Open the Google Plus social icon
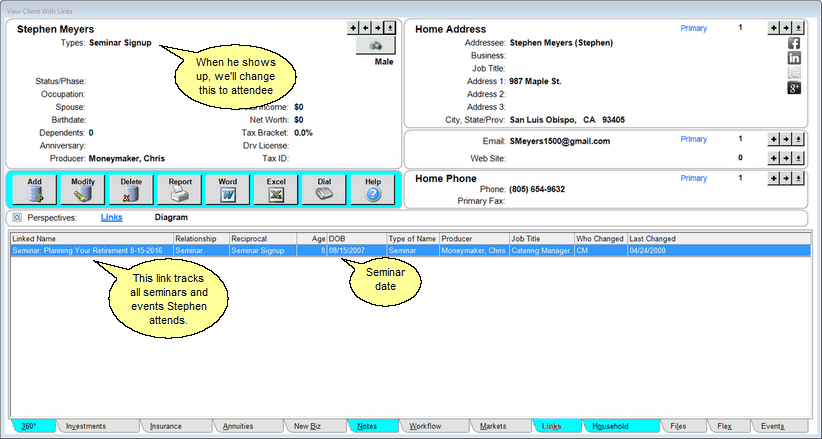Screen dimensions: 822x439 [x=794, y=88]
